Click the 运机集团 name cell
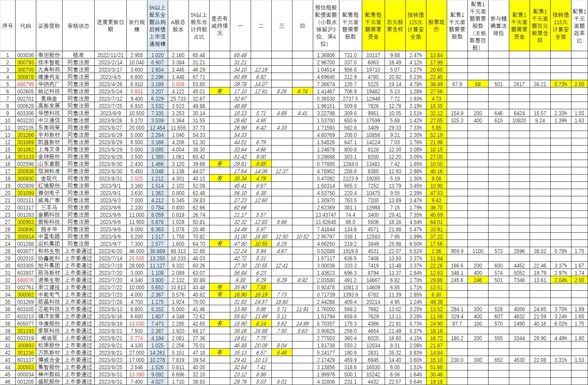The height and width of the screenshot is (385, 588). click(x=49, y=244)
